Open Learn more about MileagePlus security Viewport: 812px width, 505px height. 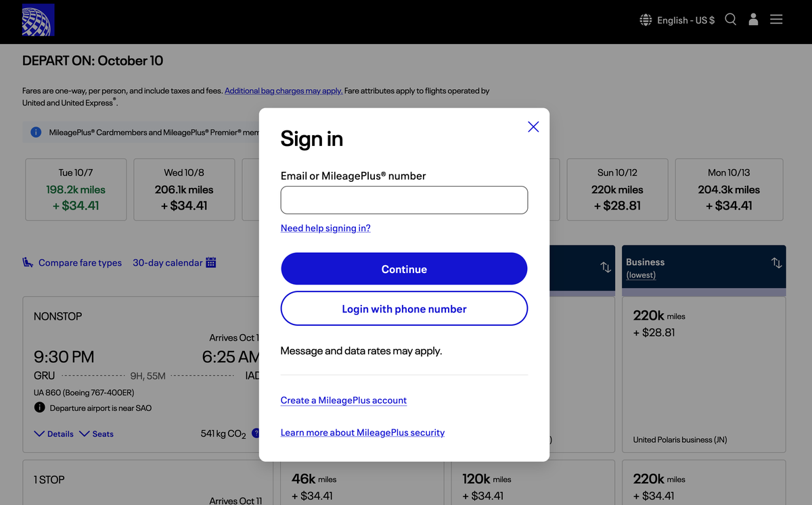click(x=363, y=433)
